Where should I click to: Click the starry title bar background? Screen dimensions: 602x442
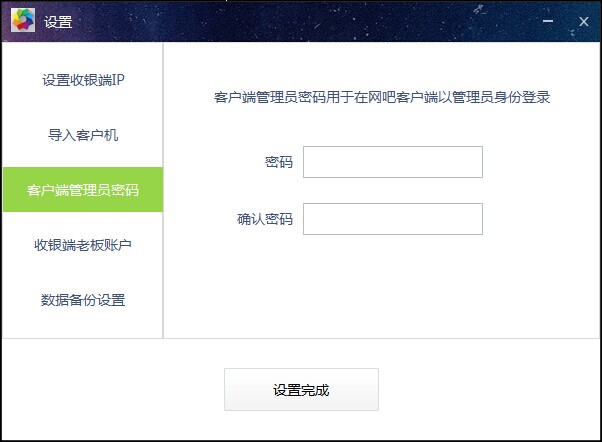tap(307, 22)
